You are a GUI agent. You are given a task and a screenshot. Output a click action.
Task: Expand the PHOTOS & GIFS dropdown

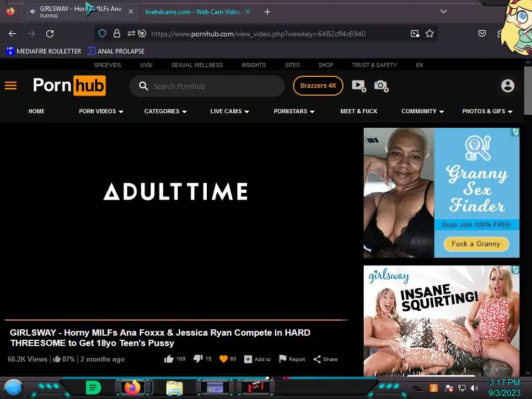pos(487,111)
